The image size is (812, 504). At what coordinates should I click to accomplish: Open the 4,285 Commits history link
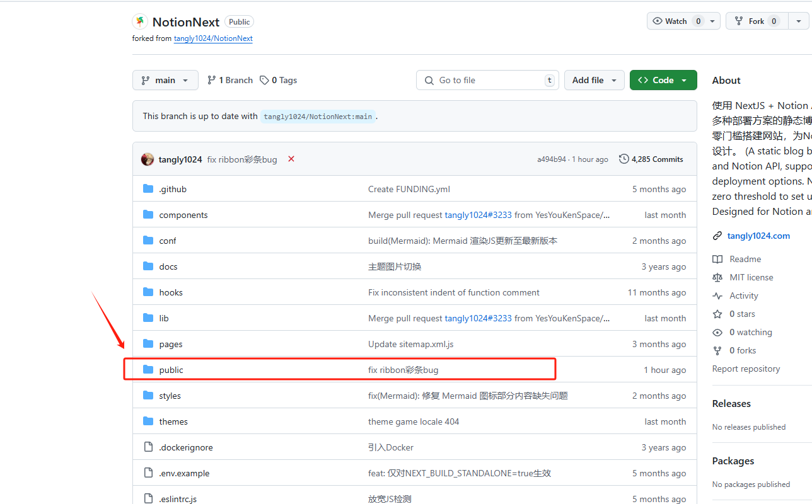coord(651,159)
